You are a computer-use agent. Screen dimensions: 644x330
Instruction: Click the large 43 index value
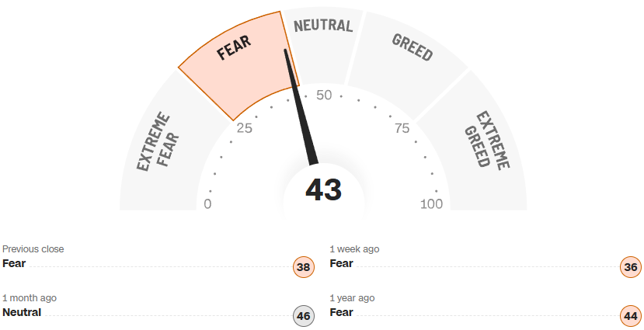[323, 190]
